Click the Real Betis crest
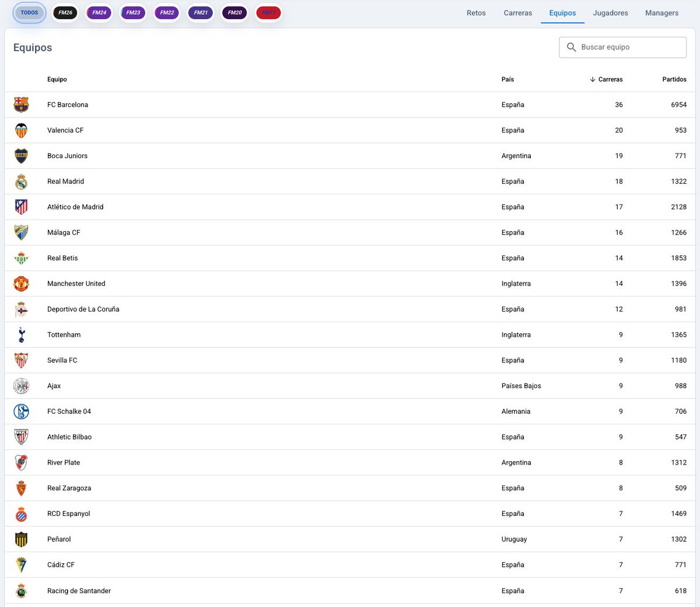Viewport: 700px width, 607px height. pos(21,258)
